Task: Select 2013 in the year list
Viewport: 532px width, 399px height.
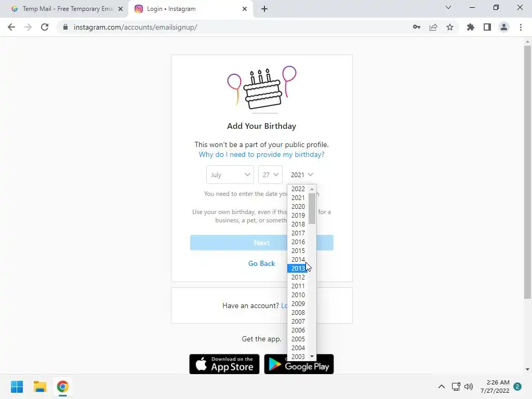Action: pyautogui.click(x=298, y=269)
